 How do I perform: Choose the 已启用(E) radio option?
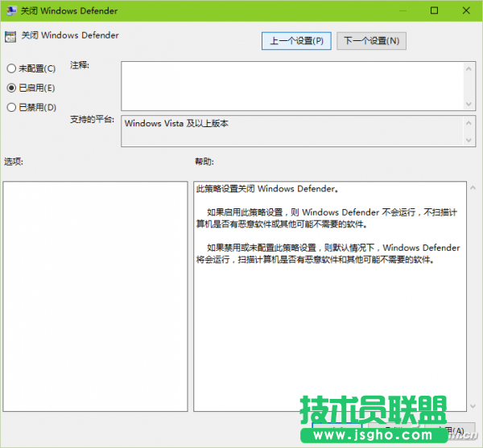pyautogui.click(x=11, y=88)
